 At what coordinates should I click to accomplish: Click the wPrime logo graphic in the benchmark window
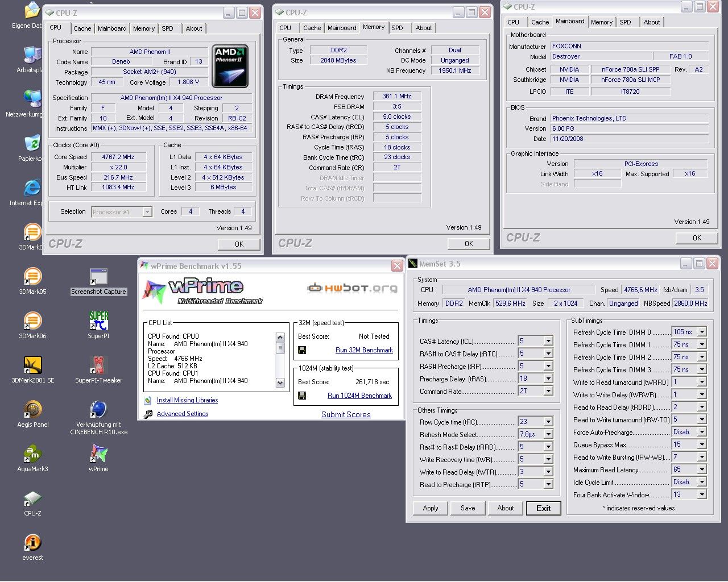tap(202, 292)
